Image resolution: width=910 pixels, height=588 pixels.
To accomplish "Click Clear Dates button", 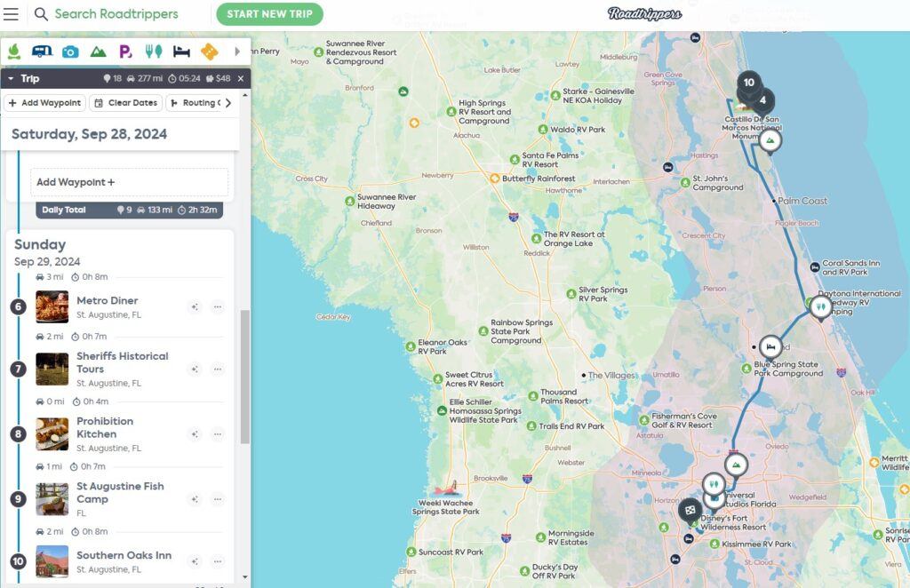I will (126, 103).
